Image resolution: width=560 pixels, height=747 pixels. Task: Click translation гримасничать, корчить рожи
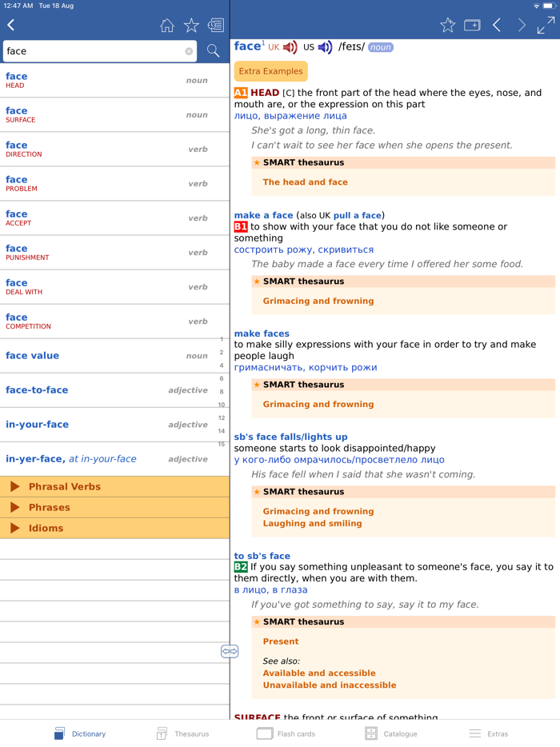click(306, 367)
